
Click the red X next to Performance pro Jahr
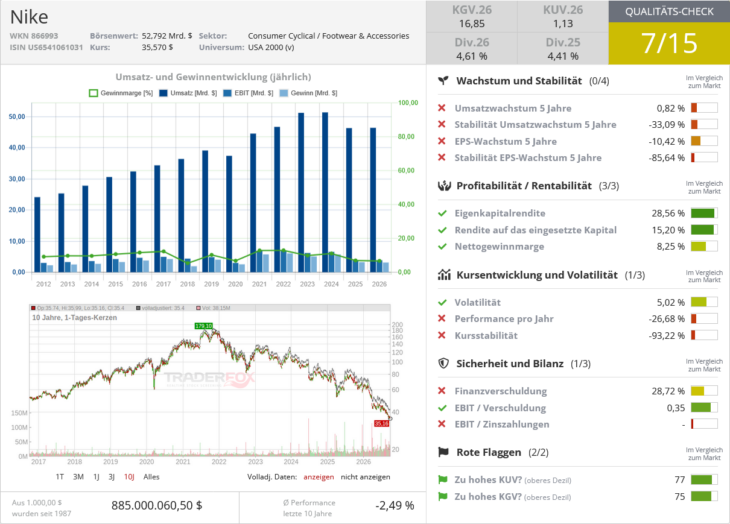tap(442, 318)
